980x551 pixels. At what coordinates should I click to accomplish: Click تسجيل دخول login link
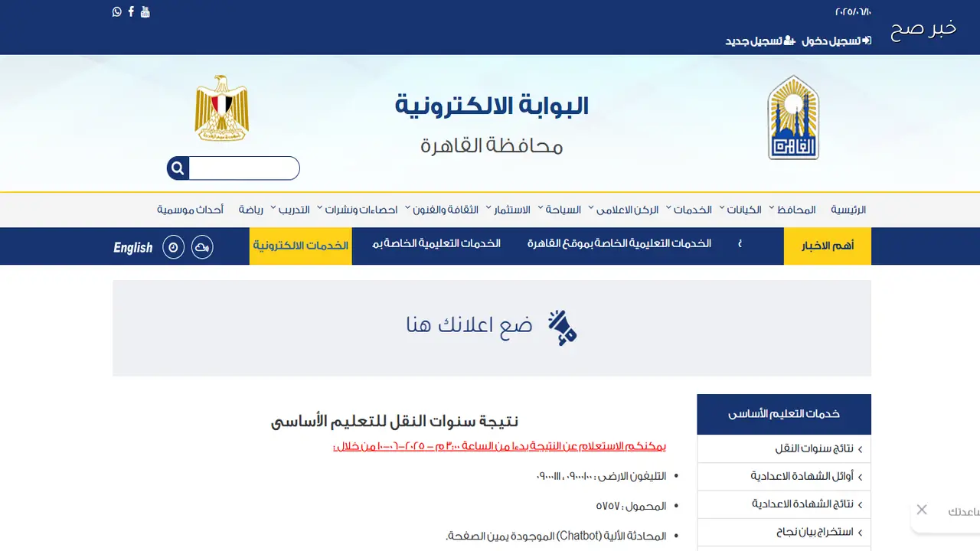click(x=837, y=41)
